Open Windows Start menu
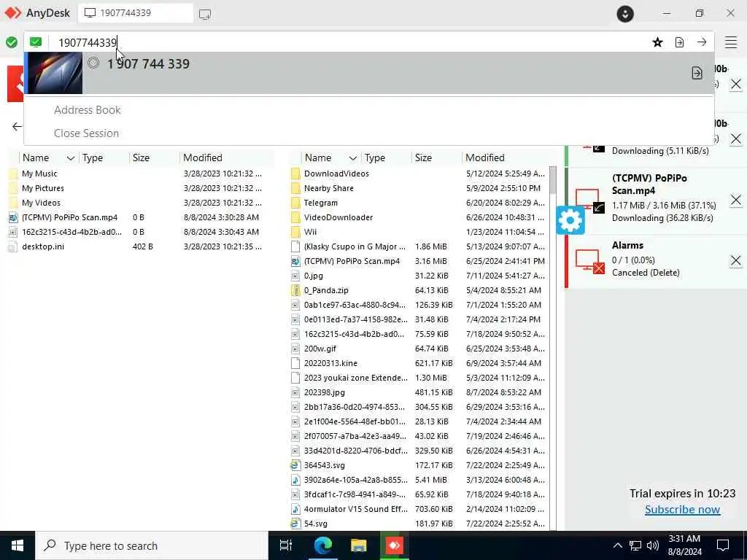747x560 pixels. tap(18, 545)
